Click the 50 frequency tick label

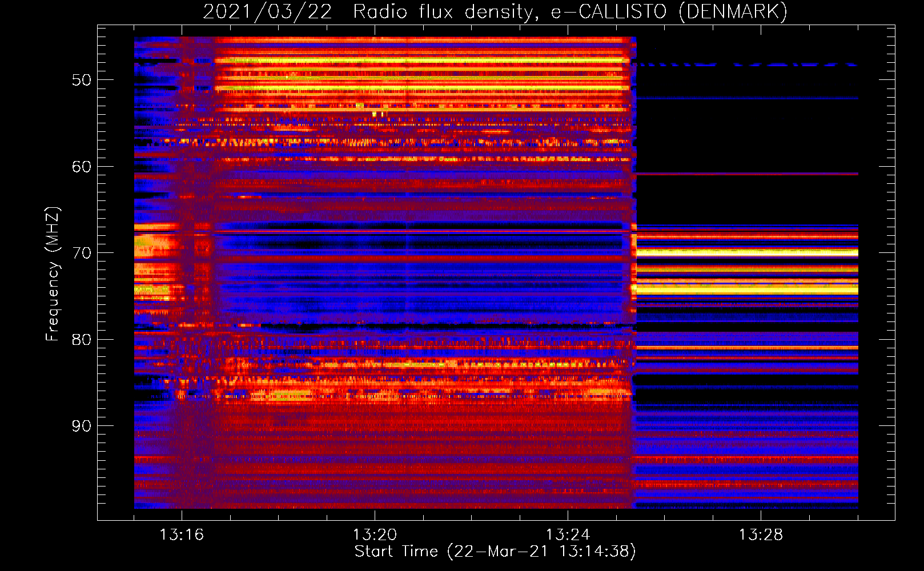[x=82, y=80]
